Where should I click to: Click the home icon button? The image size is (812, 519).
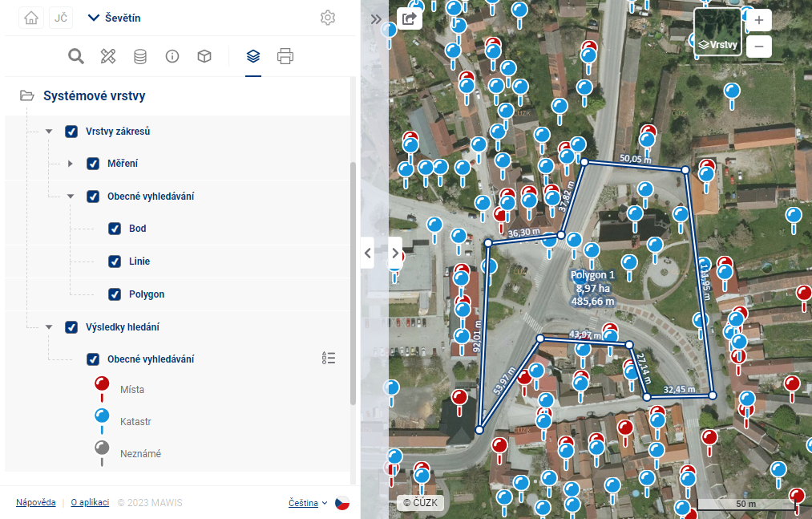coord(30,18)
